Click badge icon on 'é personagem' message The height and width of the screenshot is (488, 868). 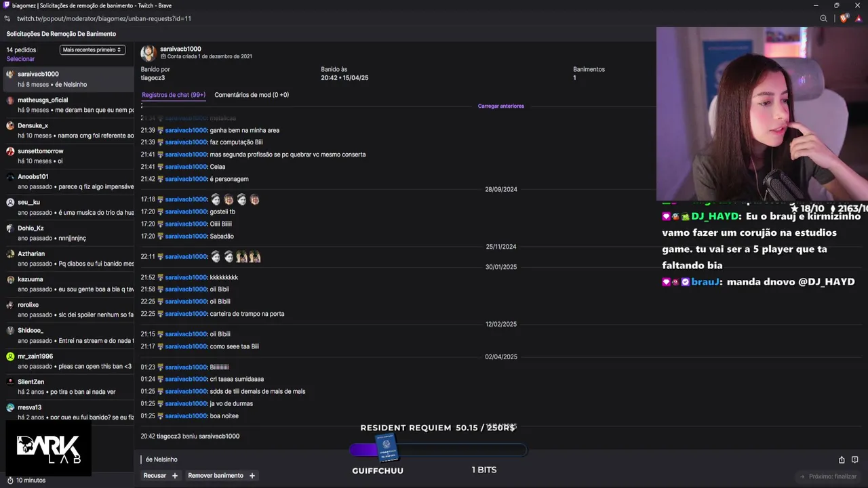click(x=161, y=179)
